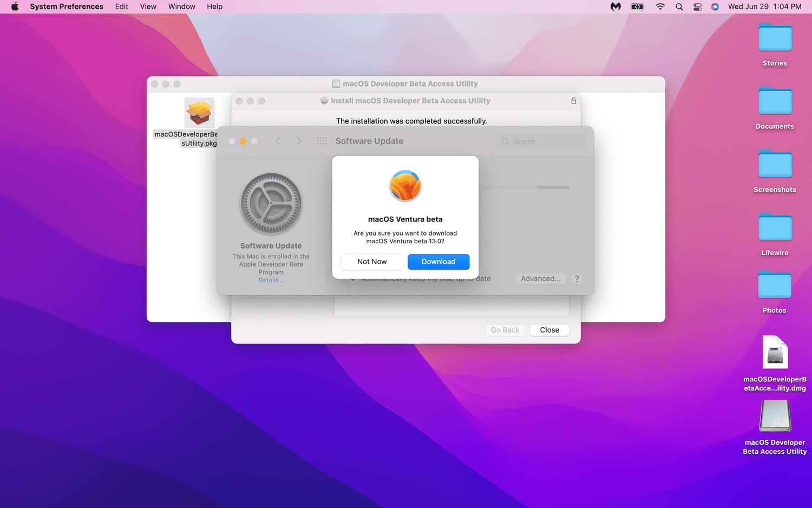Viewport: 812px width, 508px height.
Task: Go forward in System Preferences
Action: click(299, 141)
